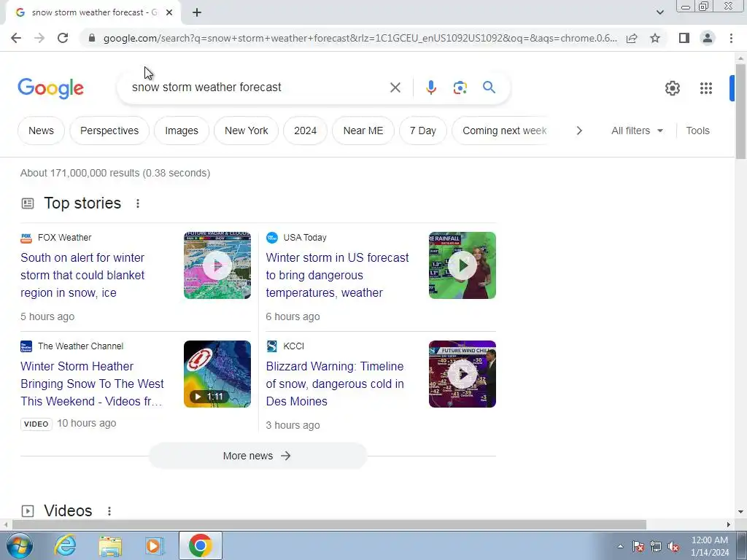The width and height of the screenshot is (747, 560).
Task: Open Google quick settings gear
Action: tap(672, 88)
